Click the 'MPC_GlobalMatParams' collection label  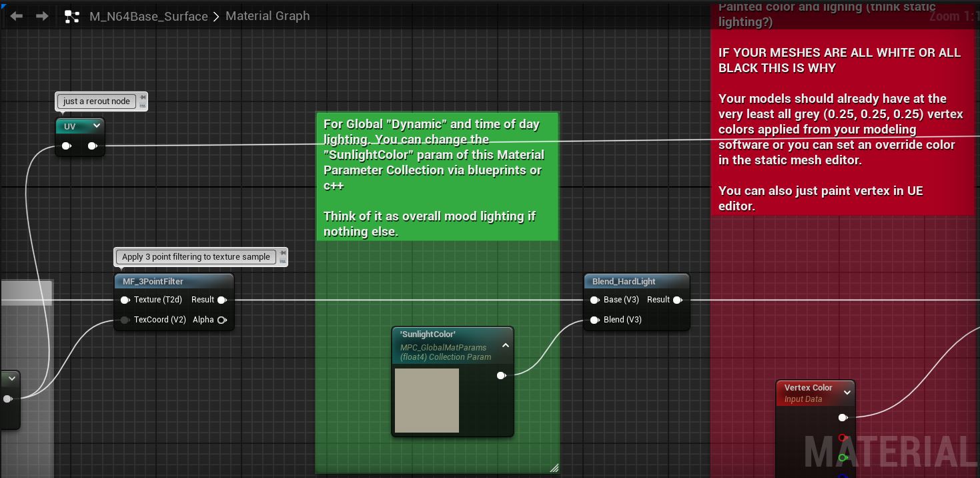coord(443,347)
